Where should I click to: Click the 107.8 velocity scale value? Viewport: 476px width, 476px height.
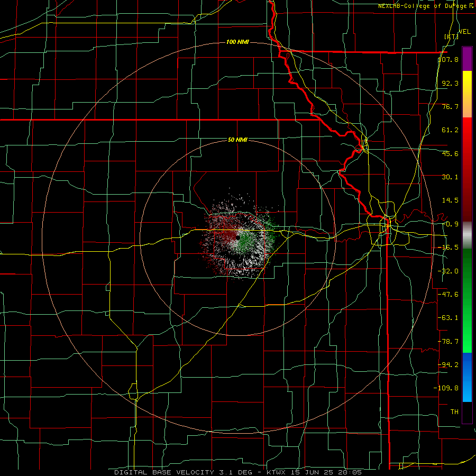448,59
